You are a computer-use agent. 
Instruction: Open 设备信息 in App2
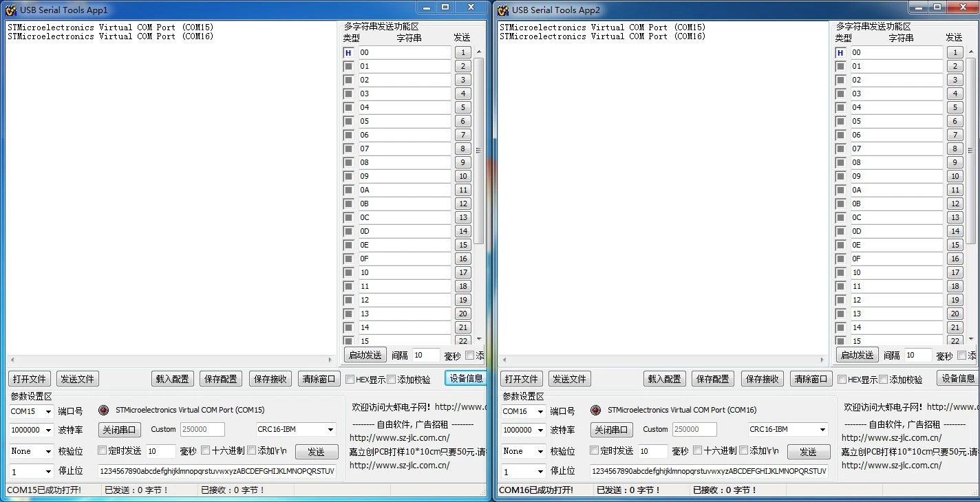click(958, 378)
